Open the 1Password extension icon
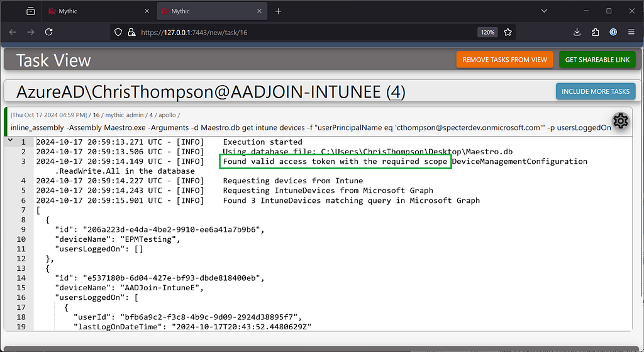The width and height of the screenshot is (644, 352). 613,32
